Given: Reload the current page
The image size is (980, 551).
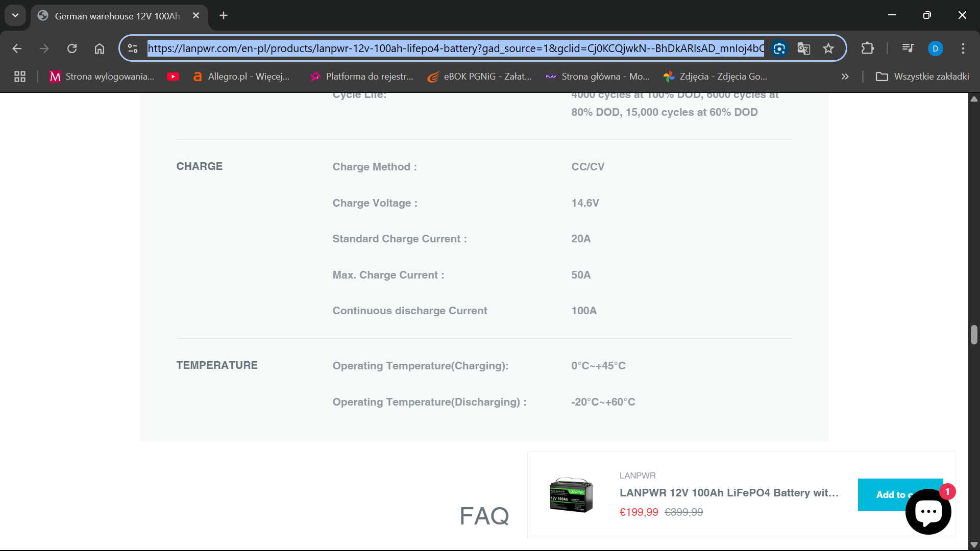Looking at the screenshot, I should click(x=72, y=48).
